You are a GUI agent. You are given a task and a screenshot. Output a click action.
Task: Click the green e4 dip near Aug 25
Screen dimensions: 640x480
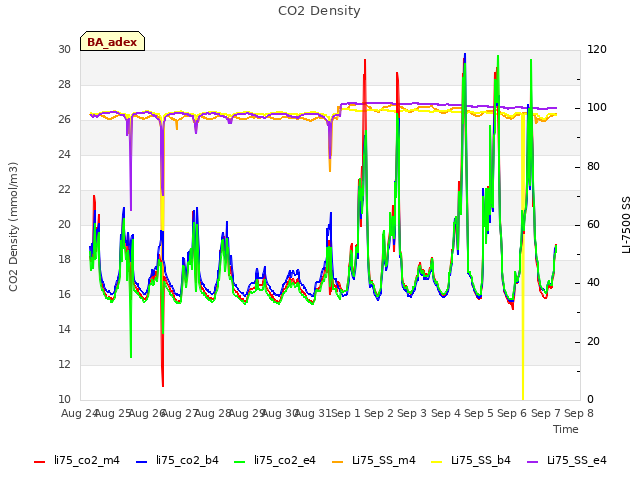click(x=131, y=356)
